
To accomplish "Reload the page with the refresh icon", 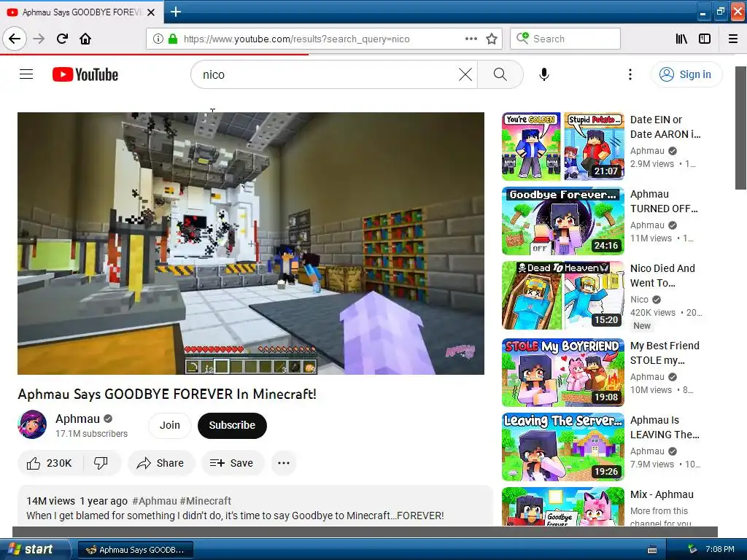I will point(62,39).
